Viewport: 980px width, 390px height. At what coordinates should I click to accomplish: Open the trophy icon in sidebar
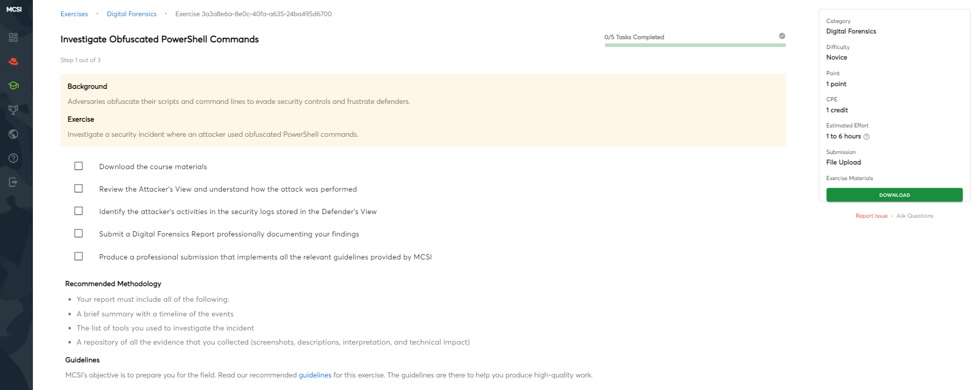point(14,110)
